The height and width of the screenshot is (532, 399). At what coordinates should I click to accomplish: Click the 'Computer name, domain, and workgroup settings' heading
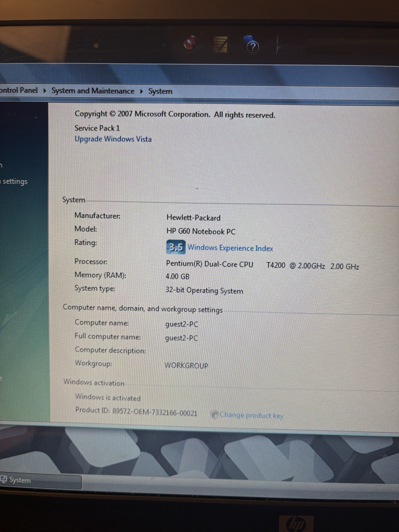[x=143, y=308]
